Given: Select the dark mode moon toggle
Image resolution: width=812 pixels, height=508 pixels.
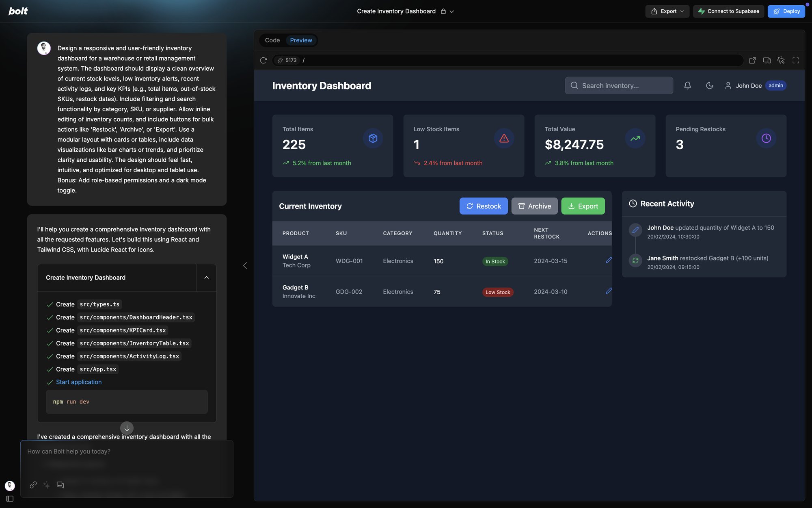Looking at the screenshot, I should (x=709, y=85).
